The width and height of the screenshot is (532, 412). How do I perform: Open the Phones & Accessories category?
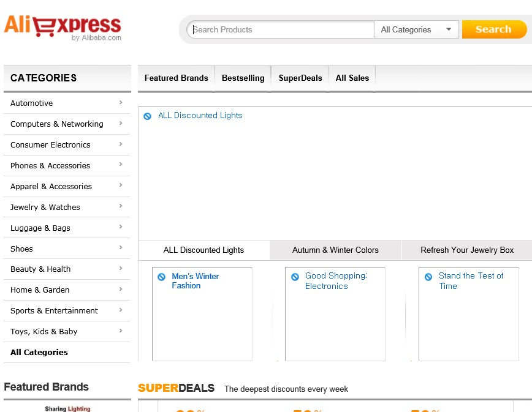[50, 166]
